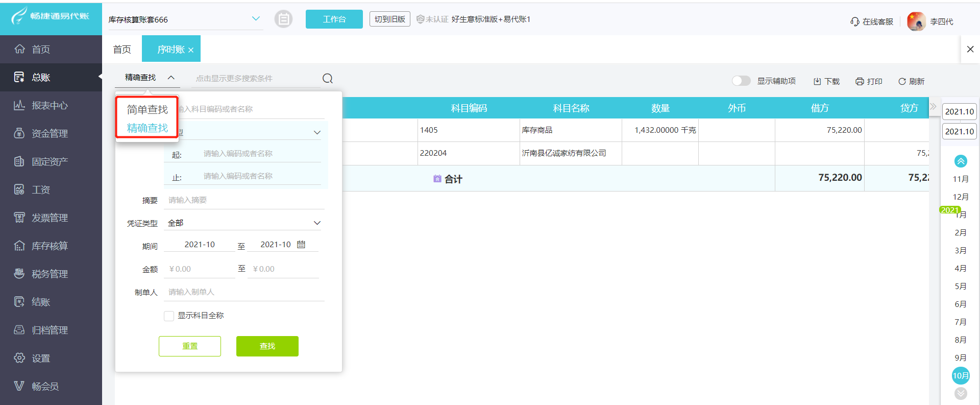Viewport: 980px width, 405px height.
Task: Select 简单查找 from the search menu
Action: [x=147, y=110]
